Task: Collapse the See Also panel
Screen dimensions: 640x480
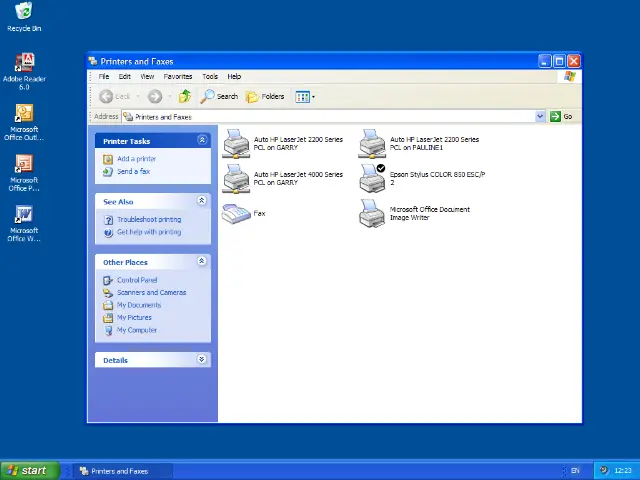Action: pyautogui.click(x=202, y=200)
